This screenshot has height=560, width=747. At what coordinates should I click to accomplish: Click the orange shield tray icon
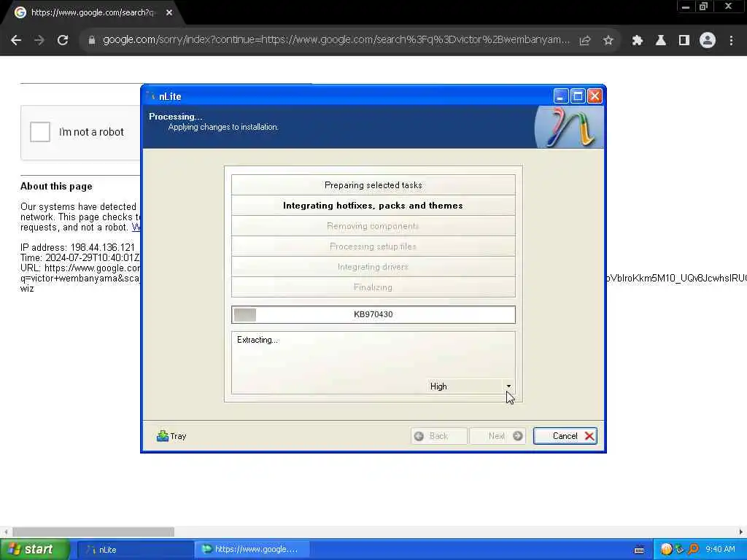click(666, 550)
